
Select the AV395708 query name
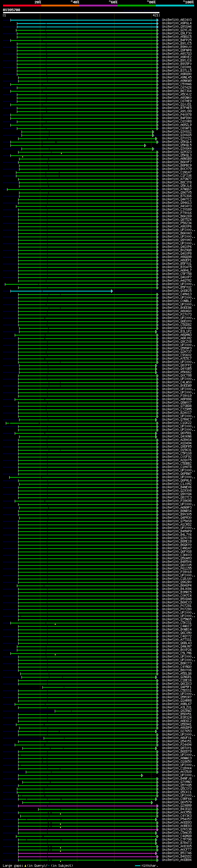click(11, 10)
